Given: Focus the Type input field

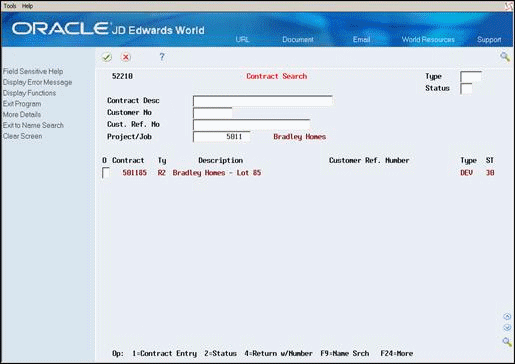Looking at the screenshot, I should tap(471, 77).
